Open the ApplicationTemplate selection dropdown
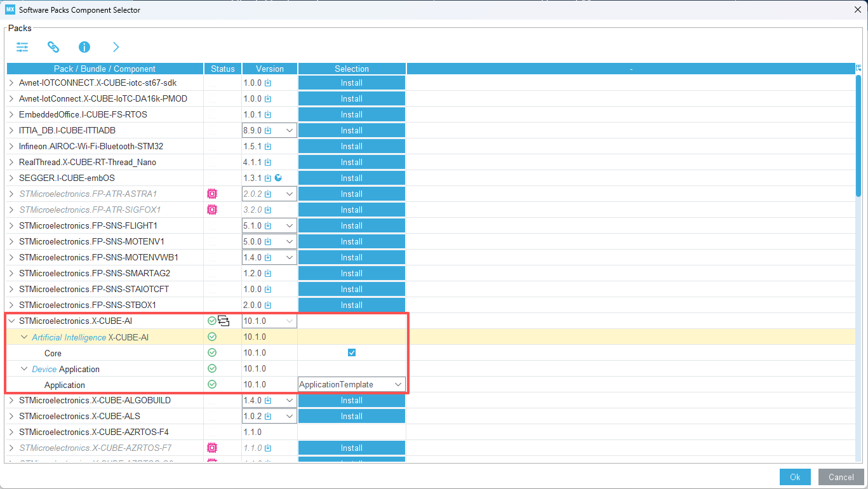 click(x=398, y=384)
